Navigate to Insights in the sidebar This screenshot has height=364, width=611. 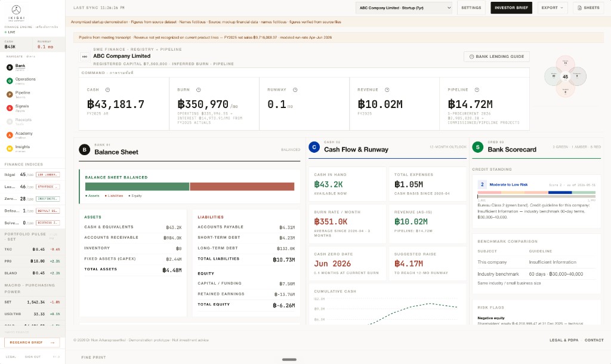click(x=23, y=147)
